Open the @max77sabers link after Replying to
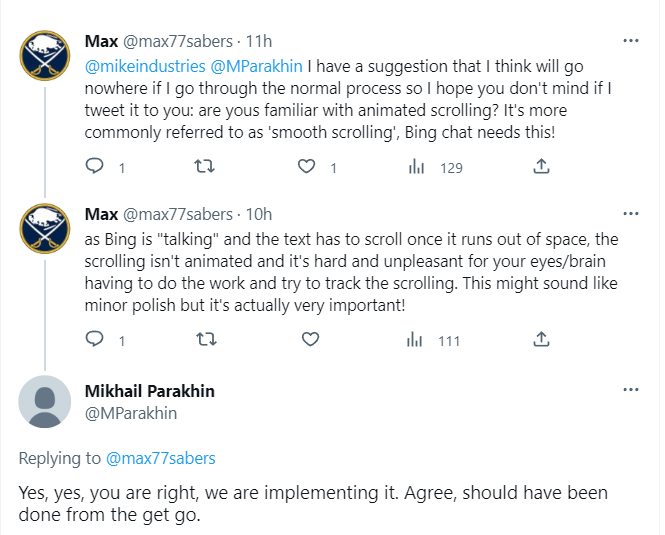665x535 pixels. [160, 458]
